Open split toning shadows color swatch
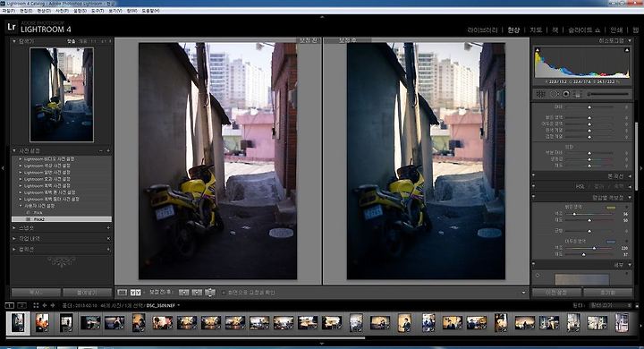 tap(611, 242)
